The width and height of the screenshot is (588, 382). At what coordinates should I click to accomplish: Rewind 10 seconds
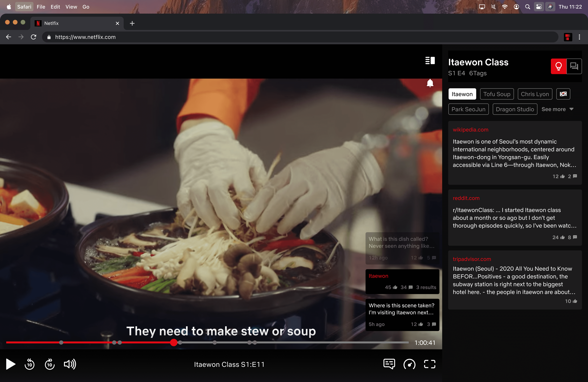click(30, 364)
